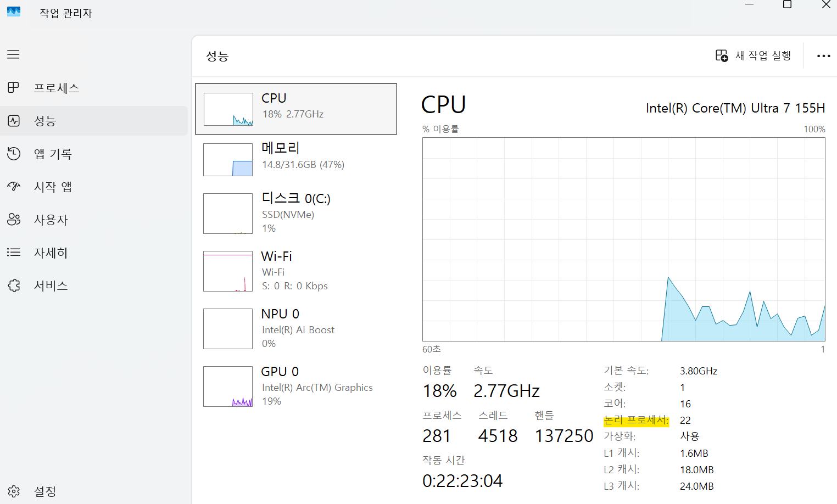The height and width of the screenshot is (504, 837).
Task: Click the 사용자 people icon
Action: 14,219
